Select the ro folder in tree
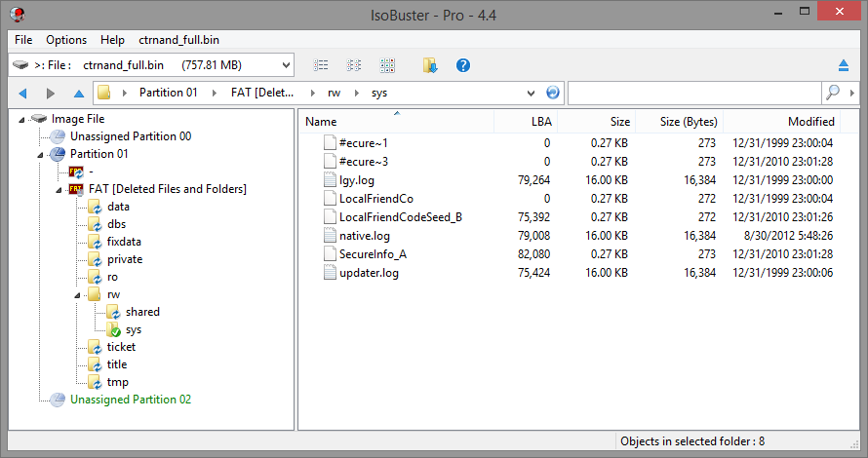Viewport: 868px width, 458px height. coord(112,277)
